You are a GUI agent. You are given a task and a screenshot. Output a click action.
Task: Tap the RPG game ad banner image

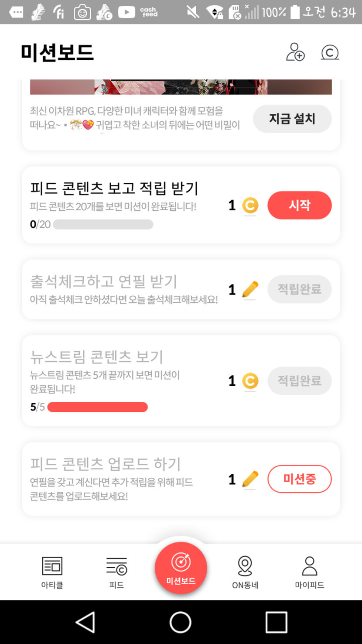coord(181,87)
